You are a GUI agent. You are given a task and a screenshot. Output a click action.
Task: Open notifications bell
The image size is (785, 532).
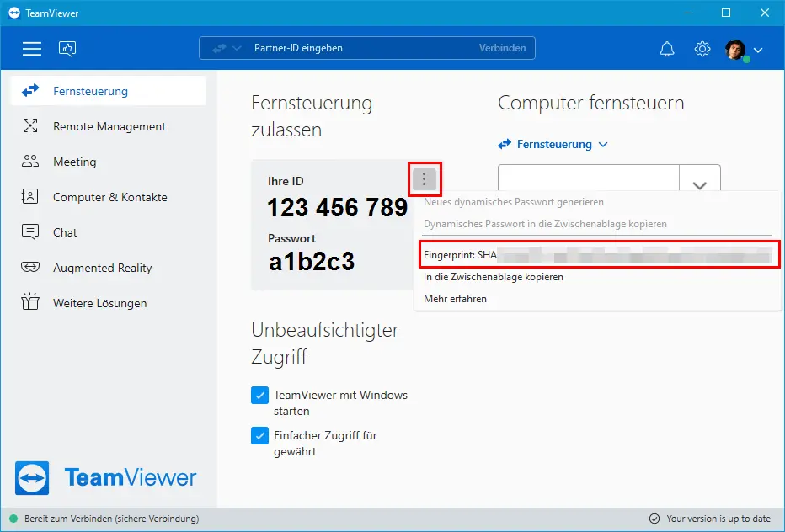click(667, 49)
